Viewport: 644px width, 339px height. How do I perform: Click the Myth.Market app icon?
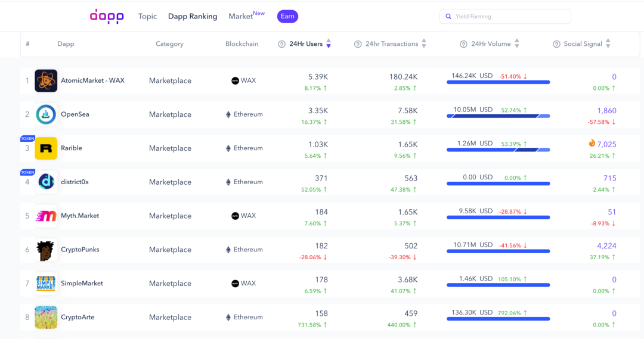[x=46, y=216]
